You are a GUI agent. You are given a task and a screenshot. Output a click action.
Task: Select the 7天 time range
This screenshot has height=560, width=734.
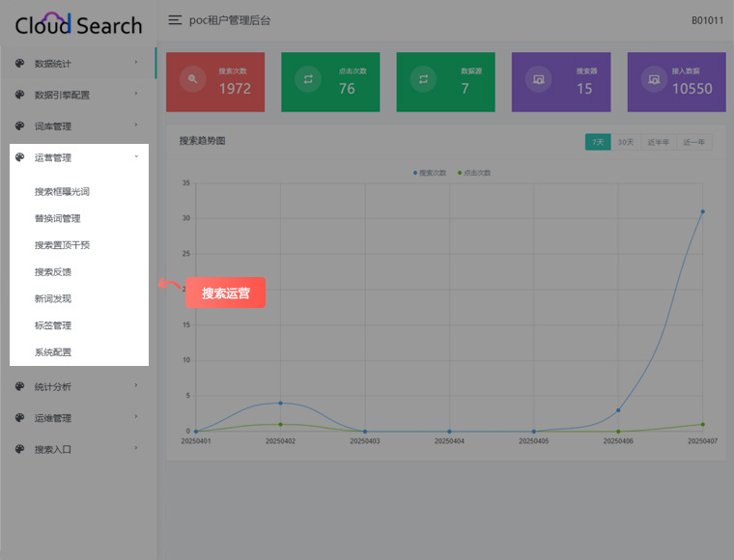click(598, 142)
